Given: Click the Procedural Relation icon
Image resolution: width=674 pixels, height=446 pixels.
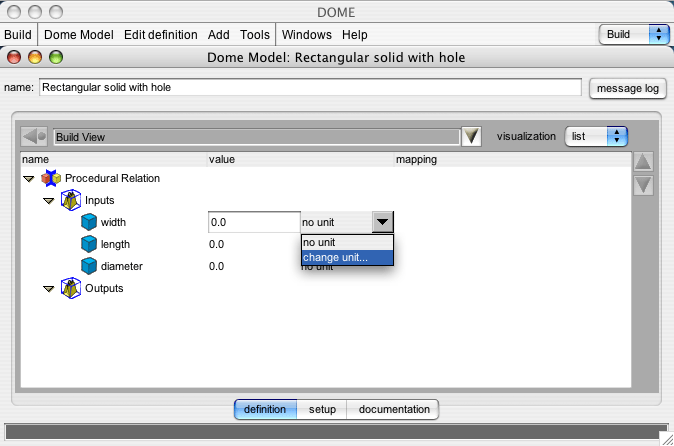Looking at the screenshot, I should [51, 178].
